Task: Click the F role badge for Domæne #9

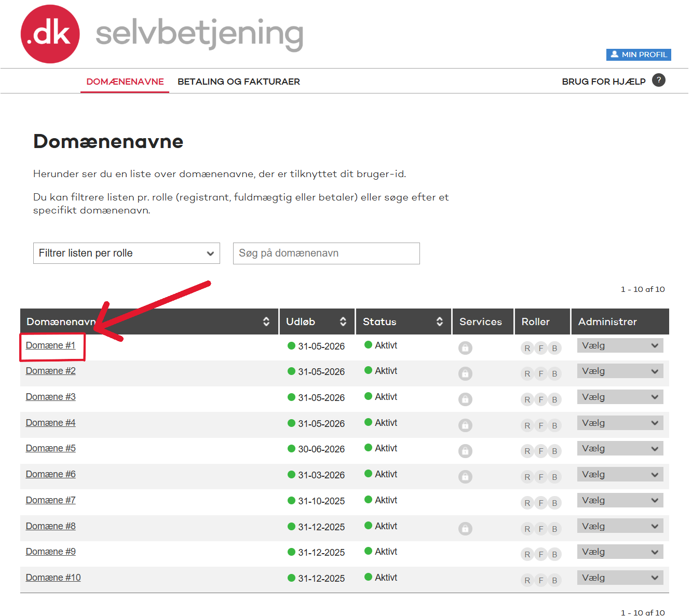Action: 541,554
